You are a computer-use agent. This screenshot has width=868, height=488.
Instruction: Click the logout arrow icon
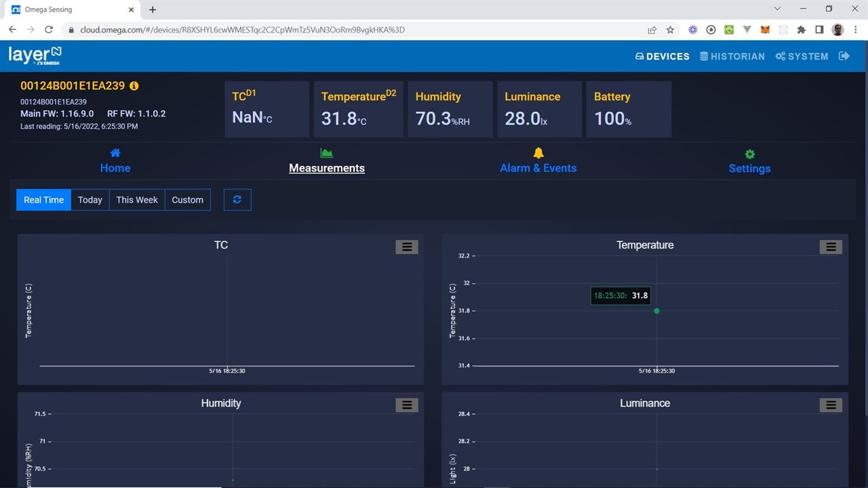844,56
